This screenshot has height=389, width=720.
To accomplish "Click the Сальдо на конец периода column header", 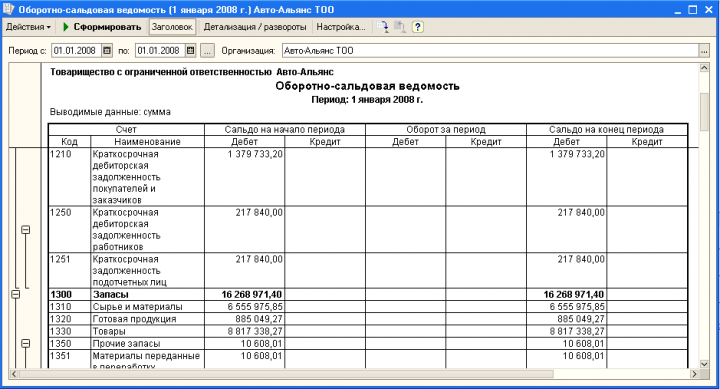I will click(607, 130).
